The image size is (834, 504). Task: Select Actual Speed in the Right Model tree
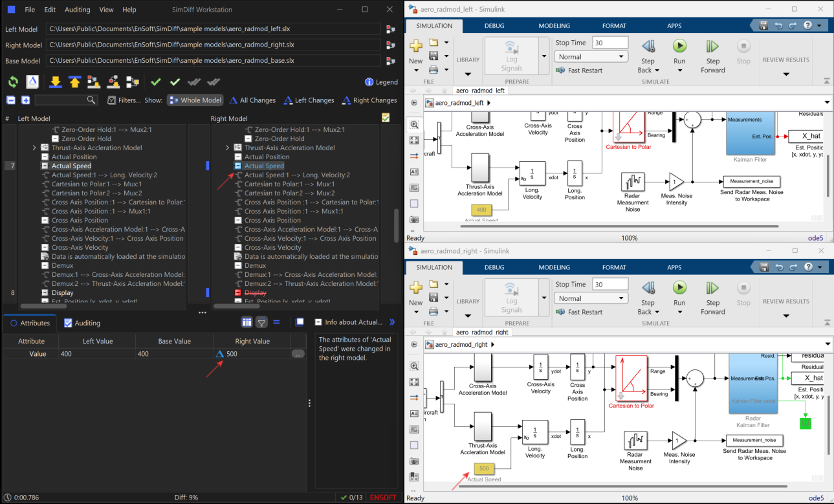click(x=264, y=166)
